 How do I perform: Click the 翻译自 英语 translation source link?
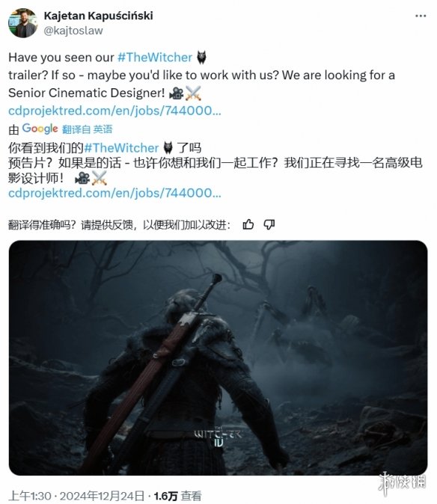[87, 129]
